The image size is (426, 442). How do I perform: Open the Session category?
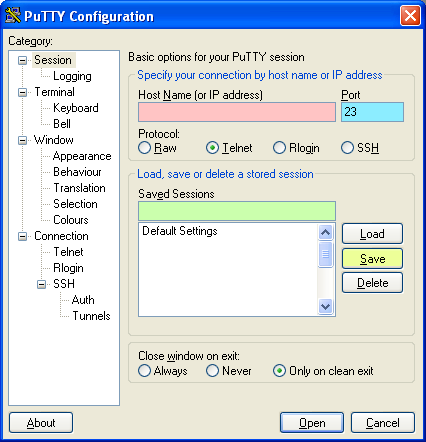tap(53, 60)
